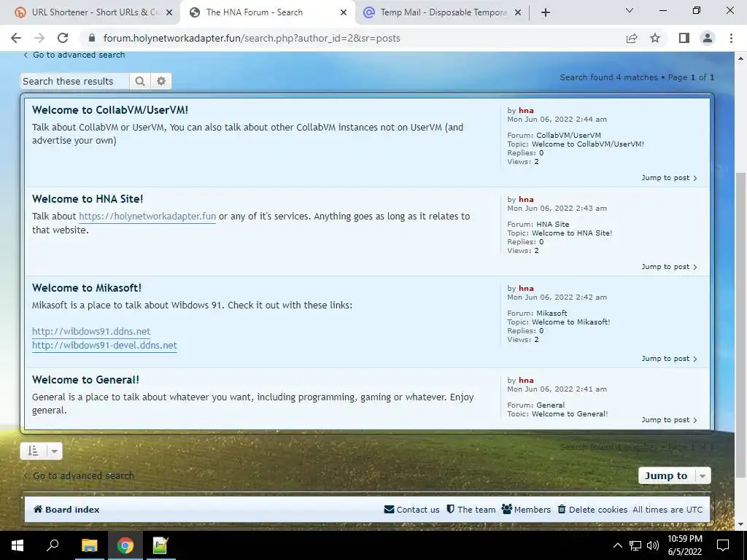Open hna author on HNA Site post

[x=526, y=200]
